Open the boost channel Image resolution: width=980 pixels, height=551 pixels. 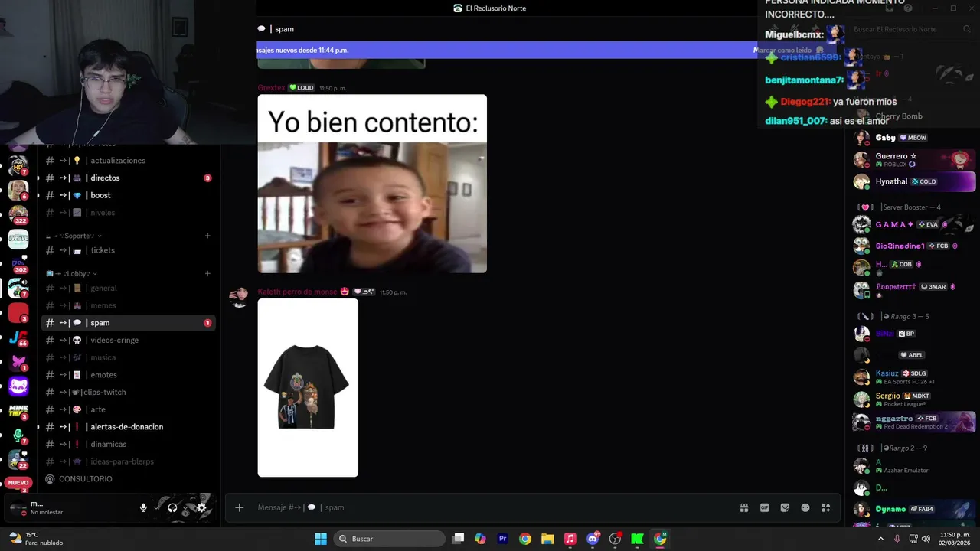[x=128, y=195]
